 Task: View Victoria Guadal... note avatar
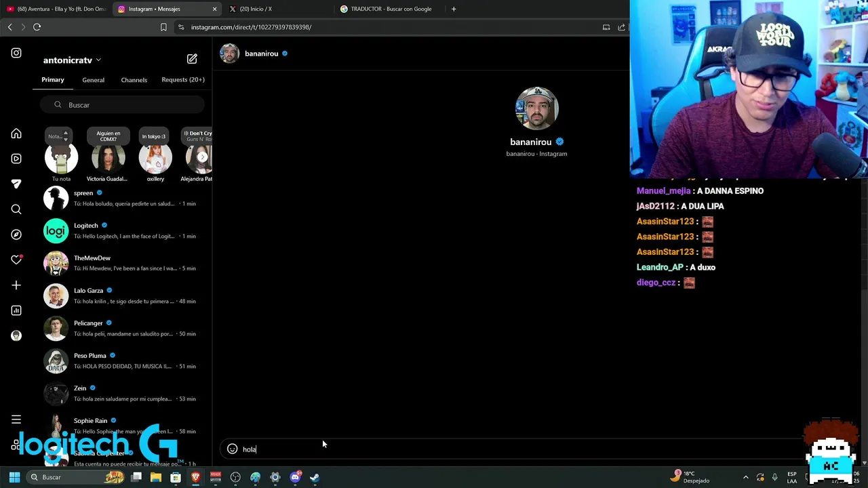(x=108, y=158)
